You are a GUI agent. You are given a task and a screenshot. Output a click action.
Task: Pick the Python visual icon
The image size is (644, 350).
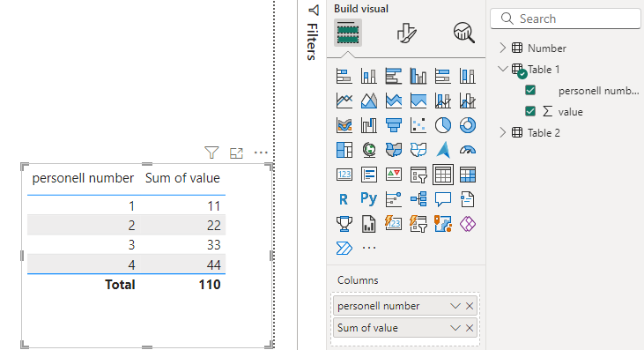click(x=369, y=199)
